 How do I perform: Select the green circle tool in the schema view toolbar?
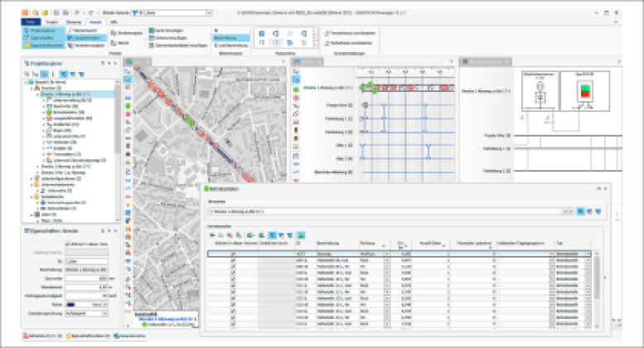click(296, 89)
